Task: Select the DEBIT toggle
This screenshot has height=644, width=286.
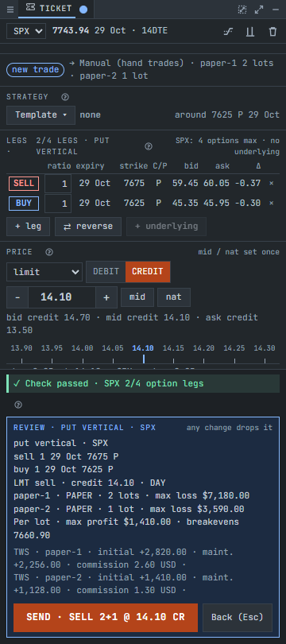Action: 106,271
